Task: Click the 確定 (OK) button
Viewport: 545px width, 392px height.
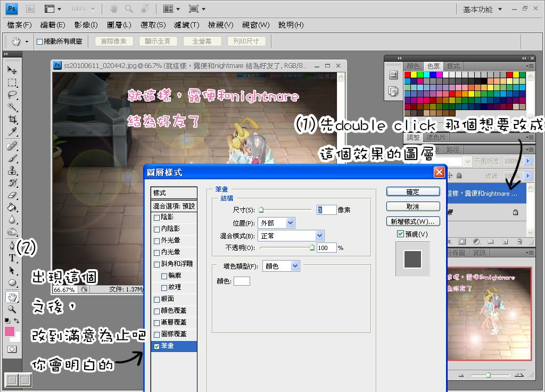Action: pos(412,191)
